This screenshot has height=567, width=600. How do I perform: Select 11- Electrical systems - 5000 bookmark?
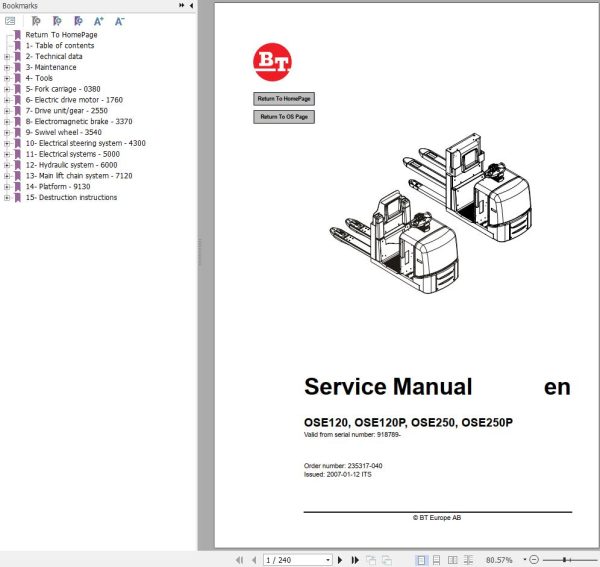tap(73, 154)
